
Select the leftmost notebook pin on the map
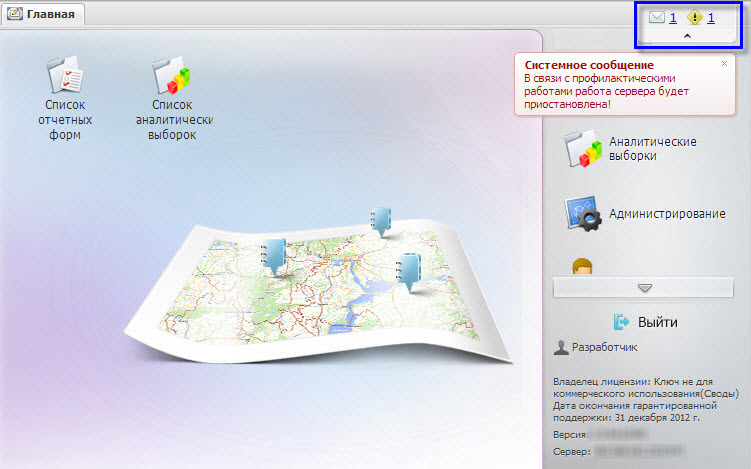pyautogui.click(x=273, y=255)
